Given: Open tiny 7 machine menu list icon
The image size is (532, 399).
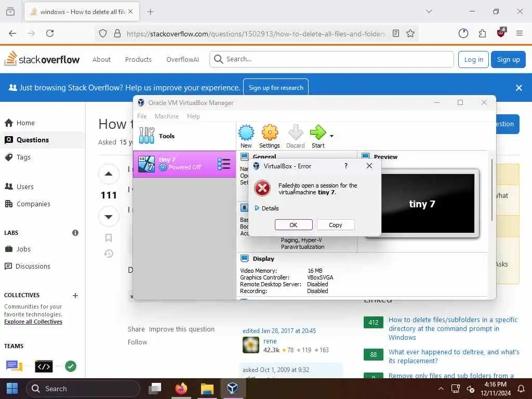Looking at the screenshot, I should (x=224, y=164).
